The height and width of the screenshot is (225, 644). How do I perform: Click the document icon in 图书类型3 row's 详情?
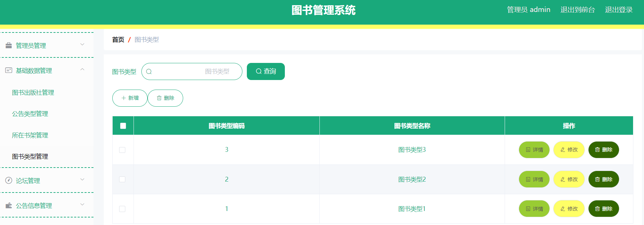click(528, 150)
